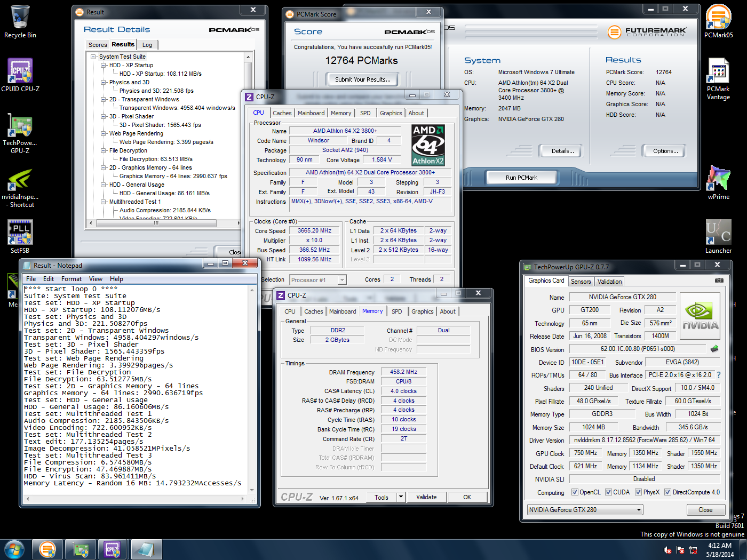Open the SPD tab in CPU-Z memory window
This screenshot has height=560, width=747.
click(397, 311)
